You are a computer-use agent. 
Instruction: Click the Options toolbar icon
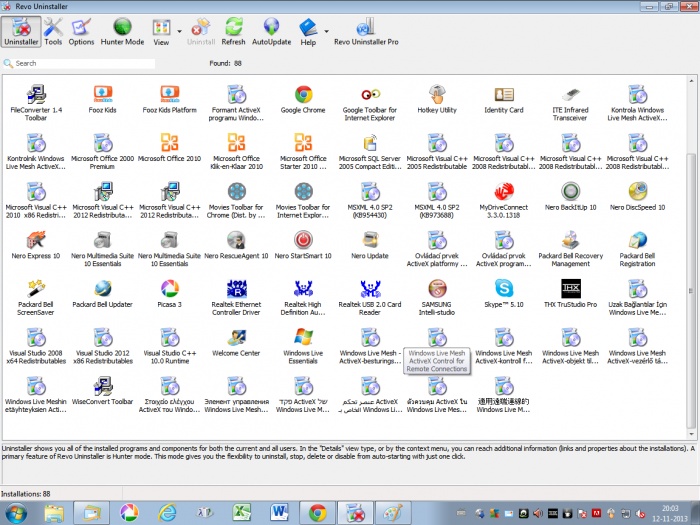pos(82,31)
